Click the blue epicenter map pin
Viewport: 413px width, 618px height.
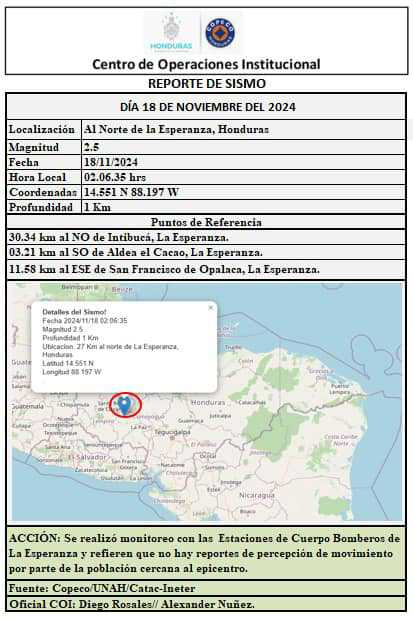pos(125,406)
